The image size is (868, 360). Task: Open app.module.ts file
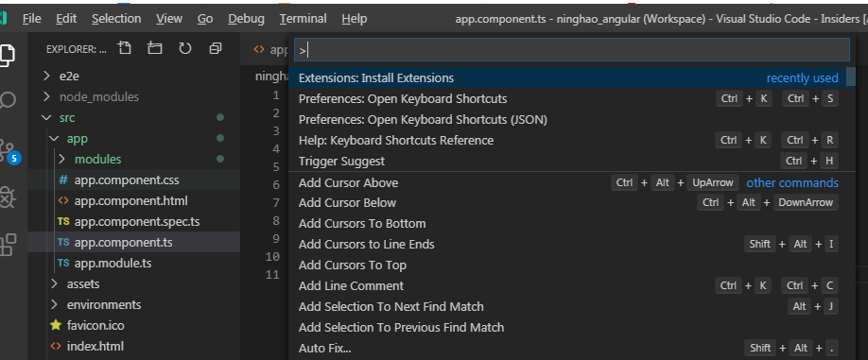pyautogui.click(x=134, y=264)
